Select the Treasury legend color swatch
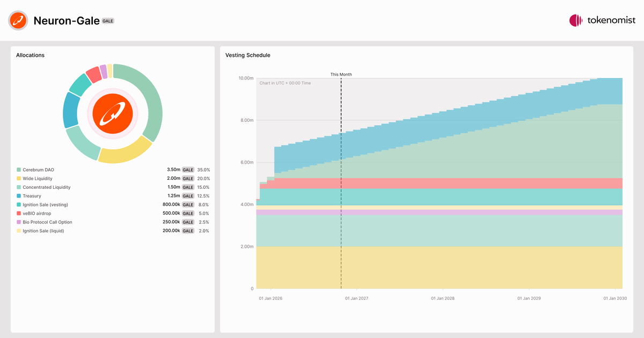Image resolution: width=644 pixels, height=338 pixels. (x=19, y=196)
